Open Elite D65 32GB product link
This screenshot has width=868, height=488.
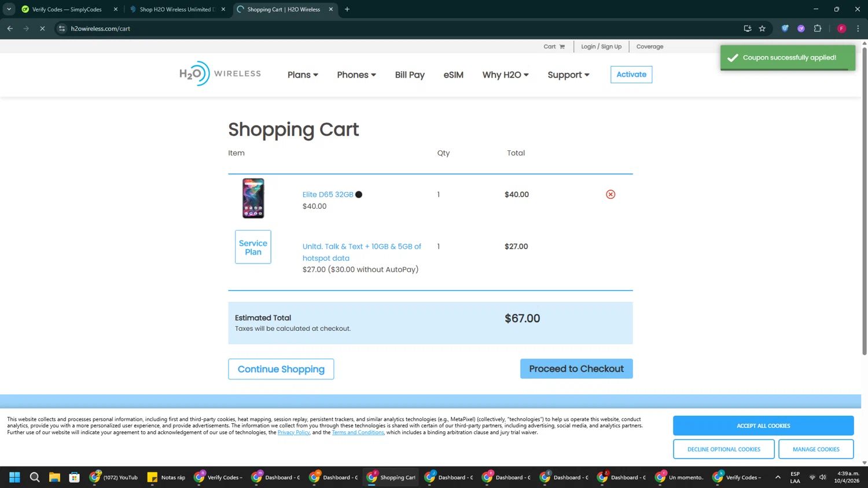click(328, 195)
